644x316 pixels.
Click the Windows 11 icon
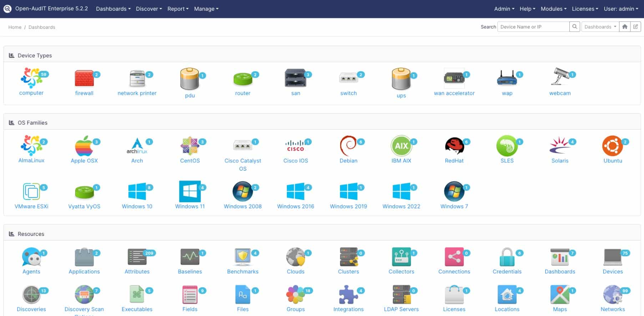[190, 192]
